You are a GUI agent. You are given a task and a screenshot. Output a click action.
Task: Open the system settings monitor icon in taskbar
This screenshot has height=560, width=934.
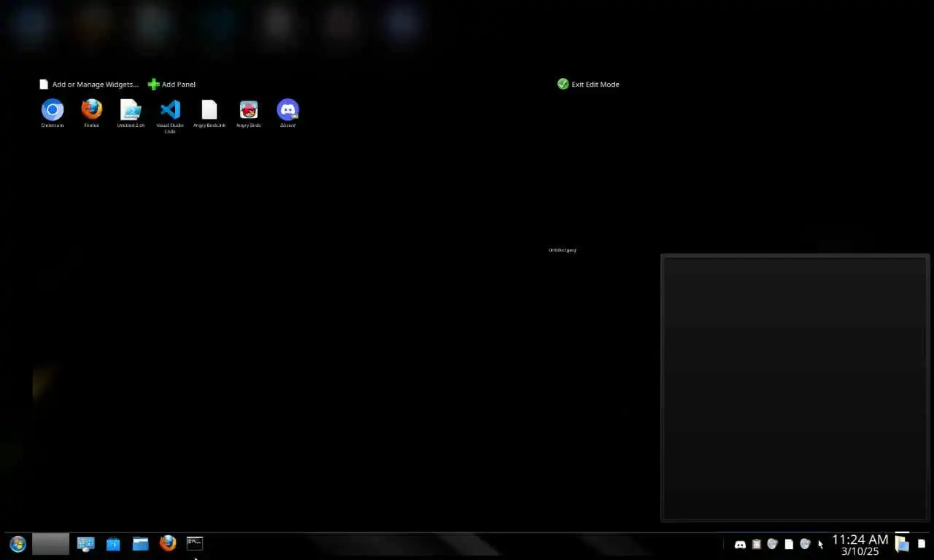86,544
